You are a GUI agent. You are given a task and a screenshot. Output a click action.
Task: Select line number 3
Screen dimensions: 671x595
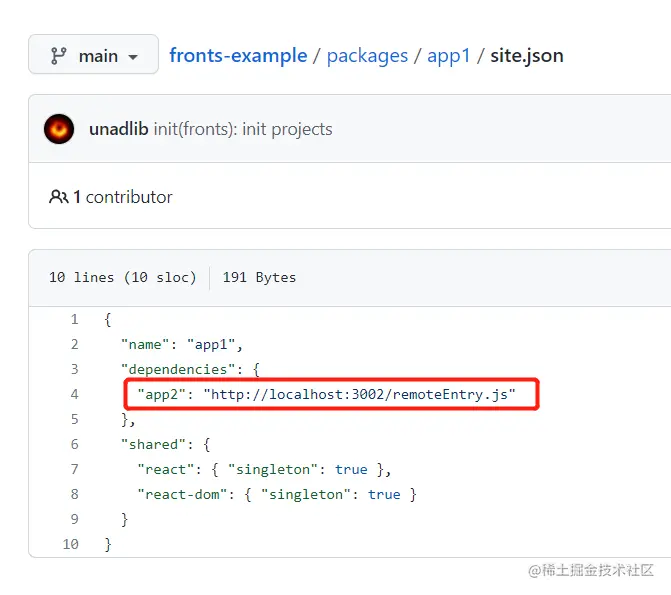[74, 369]
